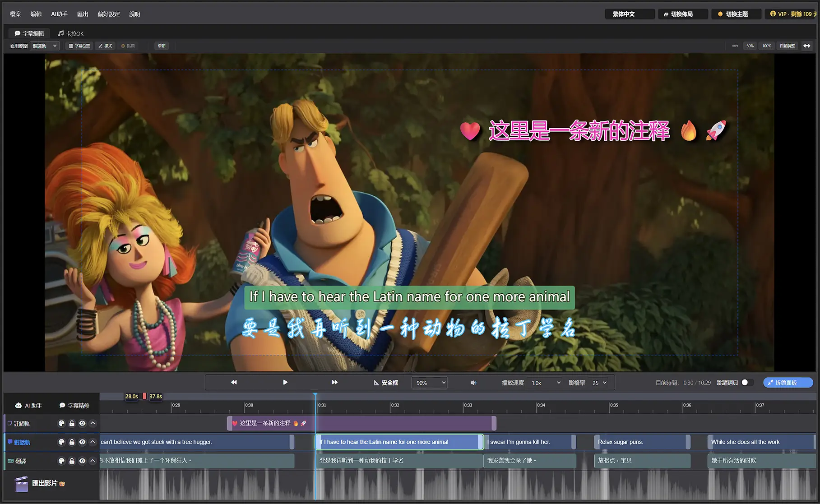Open the 樣式 style editor

(105, 46)
